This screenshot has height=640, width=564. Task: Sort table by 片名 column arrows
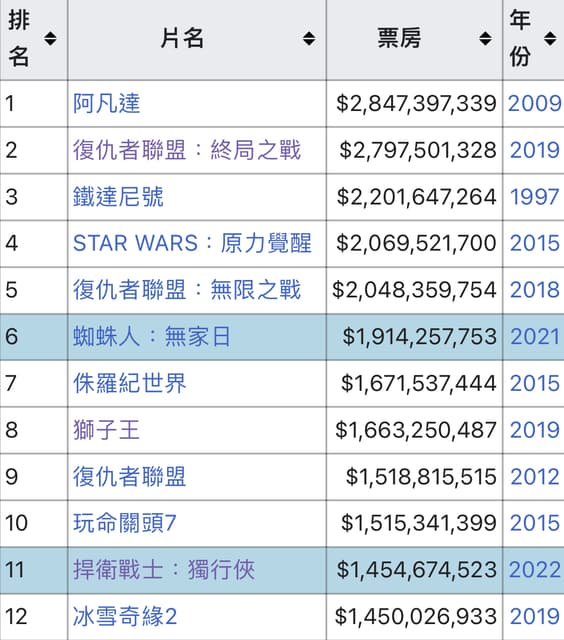(309, 39)
